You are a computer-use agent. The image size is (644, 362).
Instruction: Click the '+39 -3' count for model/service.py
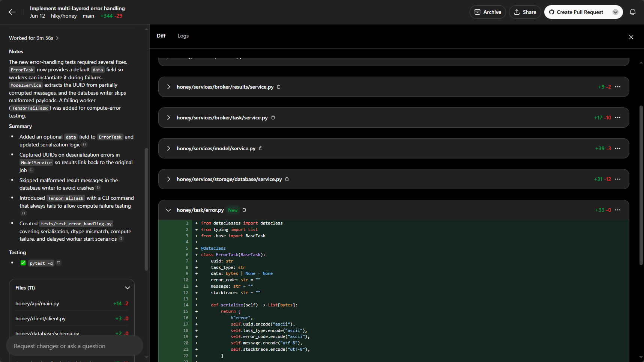[x=603, y=148]
